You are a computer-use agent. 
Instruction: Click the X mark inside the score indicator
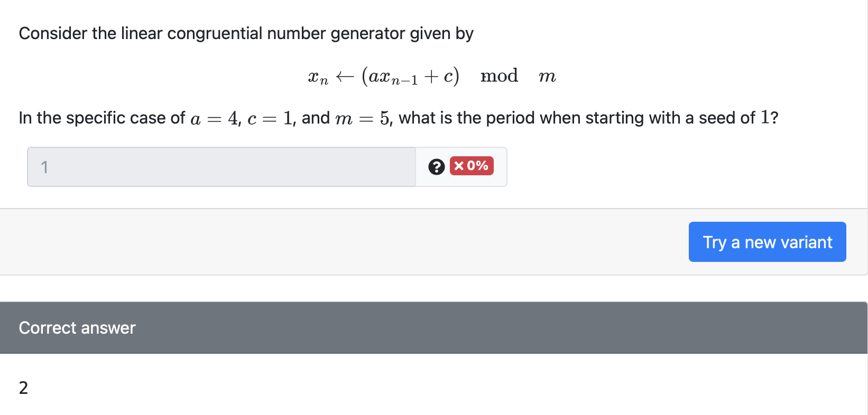pos(458,165)
